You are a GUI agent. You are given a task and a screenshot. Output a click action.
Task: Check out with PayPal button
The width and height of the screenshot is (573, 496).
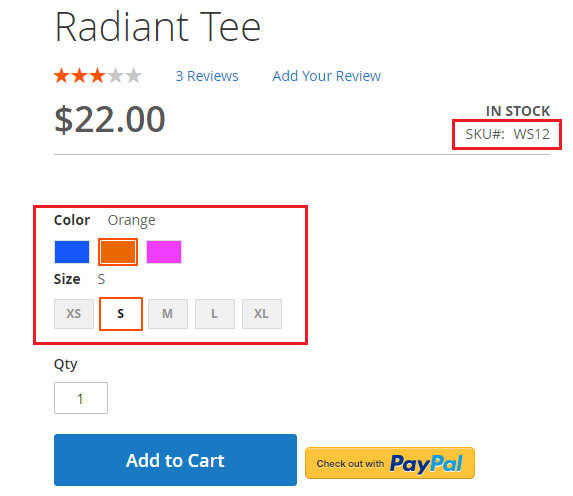[390, 463]
